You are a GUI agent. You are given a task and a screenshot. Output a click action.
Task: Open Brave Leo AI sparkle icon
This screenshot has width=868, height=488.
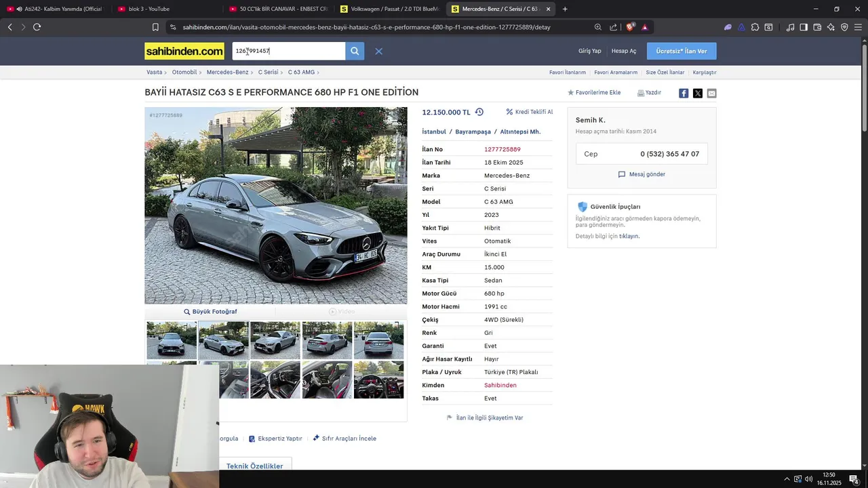click(x=831, y=27)
